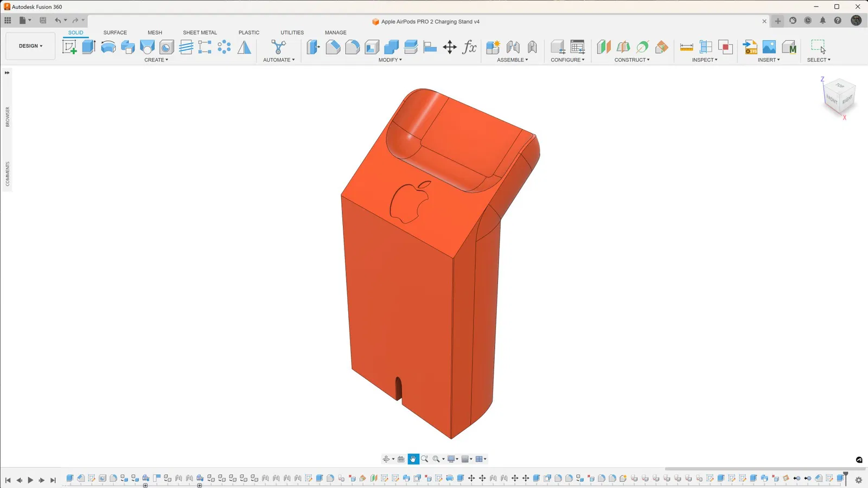Select the Measure tool
The image size is (868, 488).
[686, 47]
